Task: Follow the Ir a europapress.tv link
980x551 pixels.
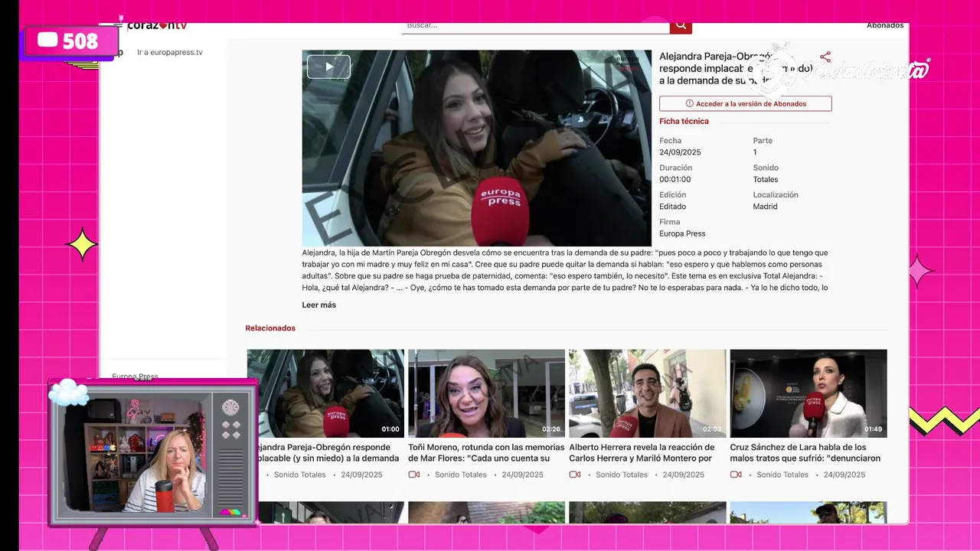Action: (x=170, y=52)
